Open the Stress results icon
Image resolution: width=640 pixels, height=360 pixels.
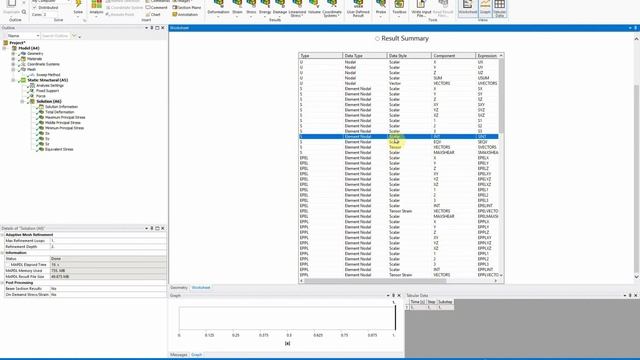coord(251,4)
